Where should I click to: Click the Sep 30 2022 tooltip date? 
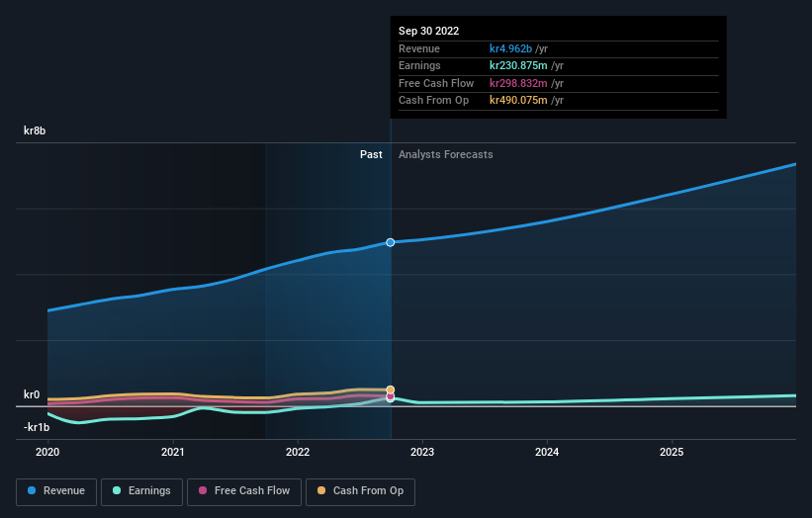click(429, 31)
